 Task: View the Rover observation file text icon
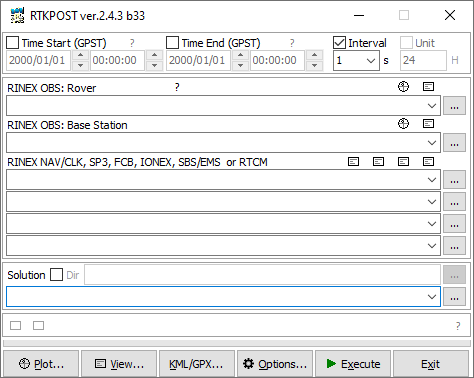coord(428,87)
